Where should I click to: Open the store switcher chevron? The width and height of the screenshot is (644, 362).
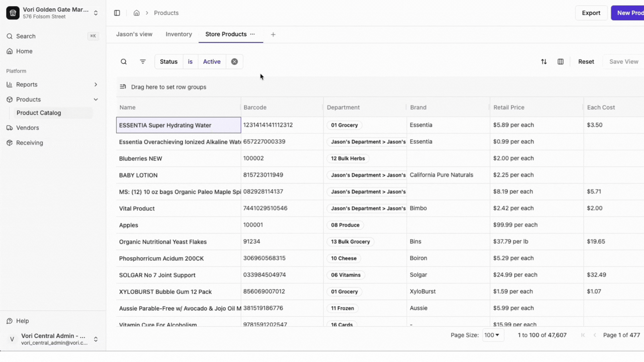tap(96, 13)
